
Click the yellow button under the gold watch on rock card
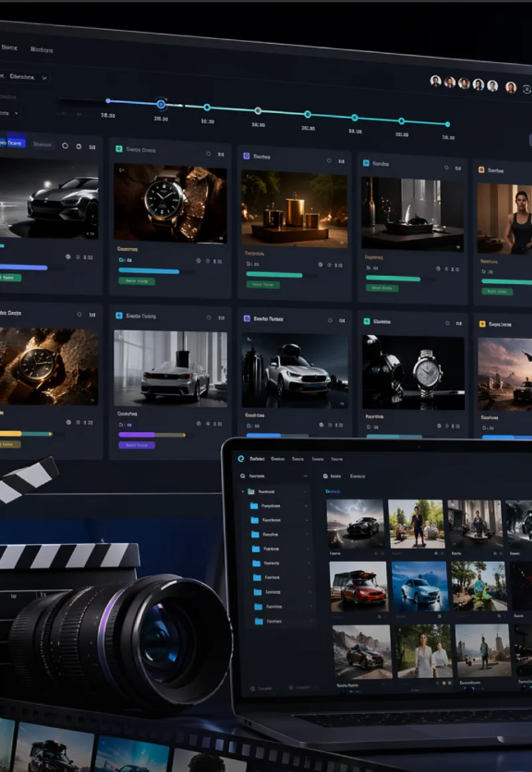(11, 444)
